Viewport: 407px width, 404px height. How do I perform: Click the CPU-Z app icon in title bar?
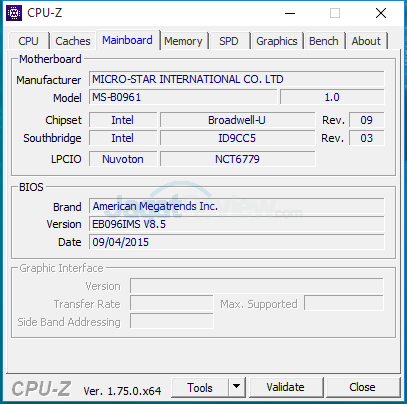click(x=14, y=13)
